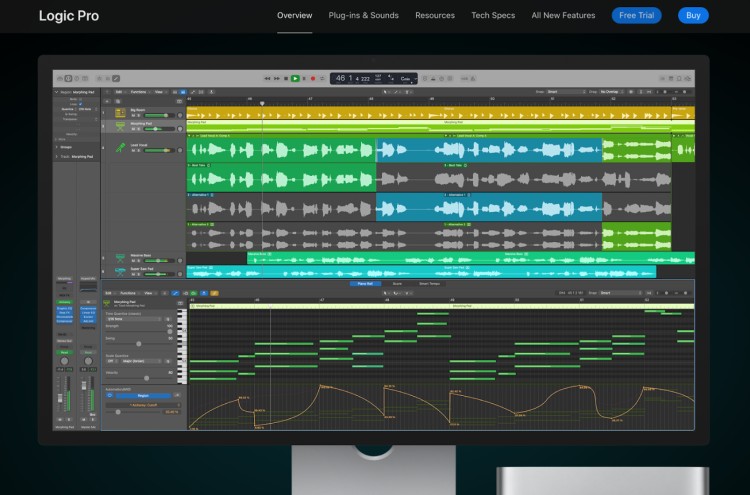Adjust the Lead Vocal track volume slider
This screenshot has width=750, height=495.
point(159,150)
